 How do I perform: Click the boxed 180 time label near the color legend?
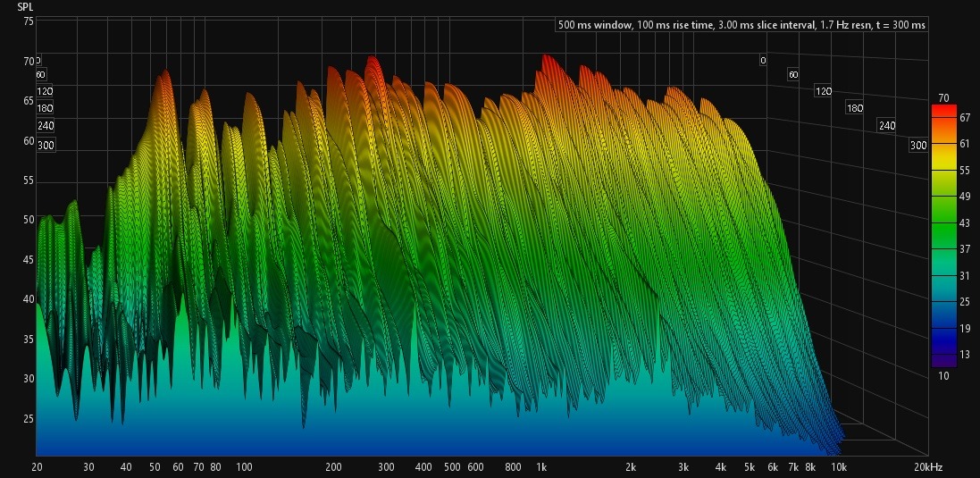click(854, 108)
